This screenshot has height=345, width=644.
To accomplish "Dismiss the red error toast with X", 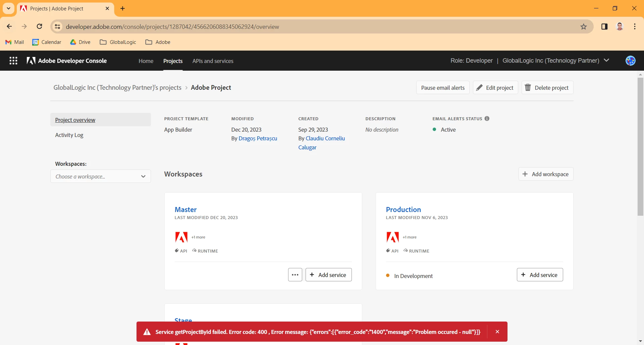I will point(497,332).
